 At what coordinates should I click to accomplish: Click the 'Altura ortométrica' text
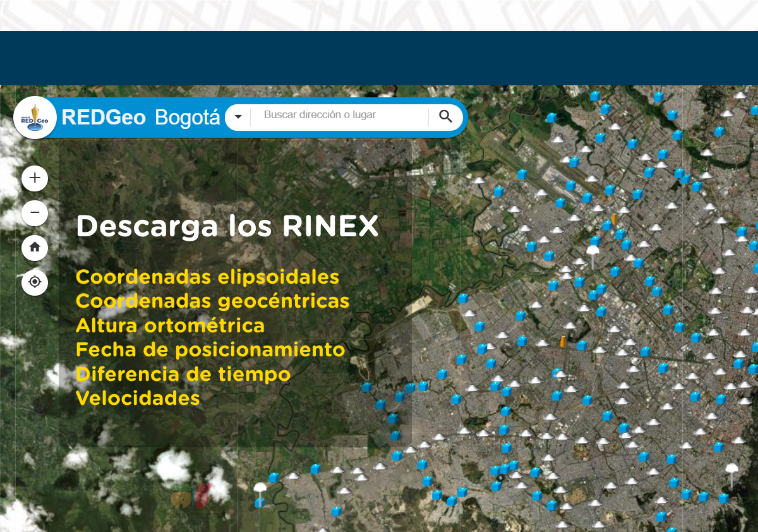click(170, 325)
